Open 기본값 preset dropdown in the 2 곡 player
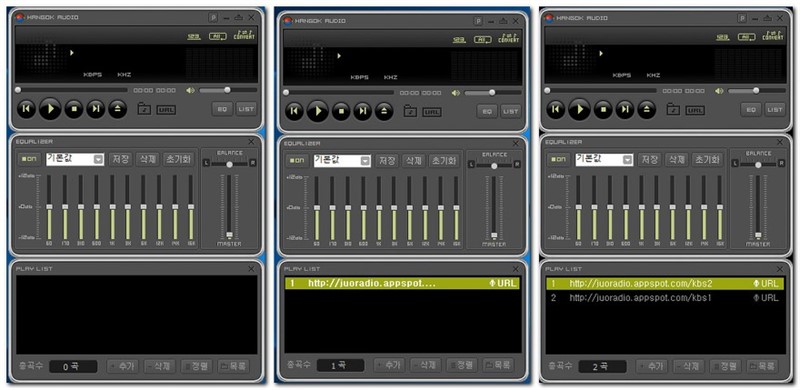800x390 pixels. coord(605,160)
